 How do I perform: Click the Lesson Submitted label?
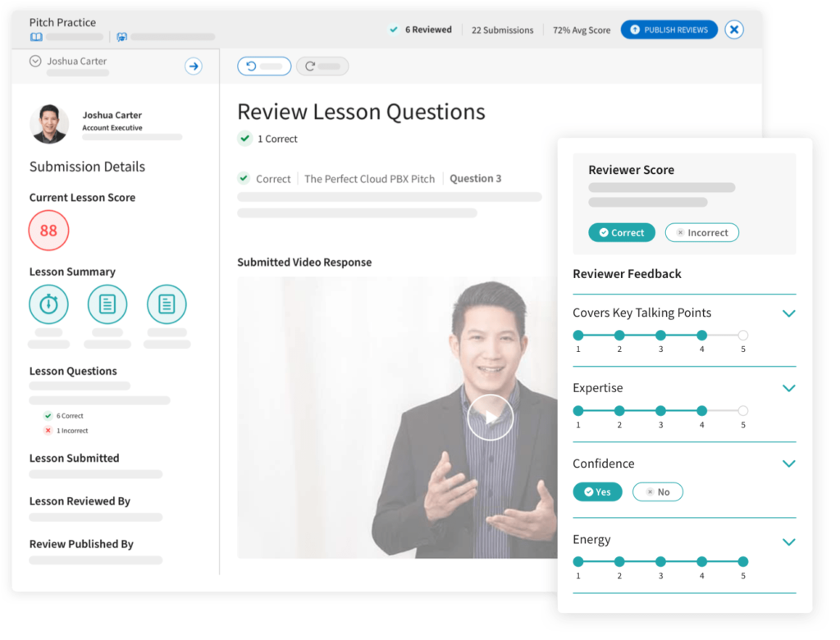pos(75,459)
